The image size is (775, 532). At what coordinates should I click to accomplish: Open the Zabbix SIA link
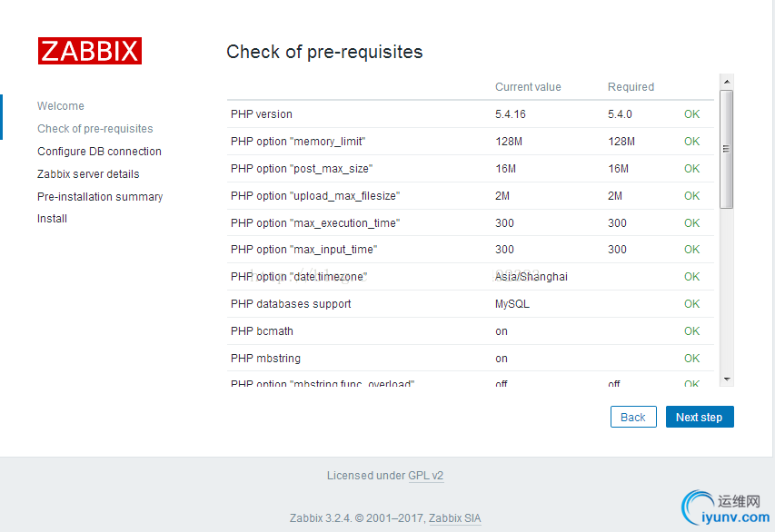coord(454,518)
